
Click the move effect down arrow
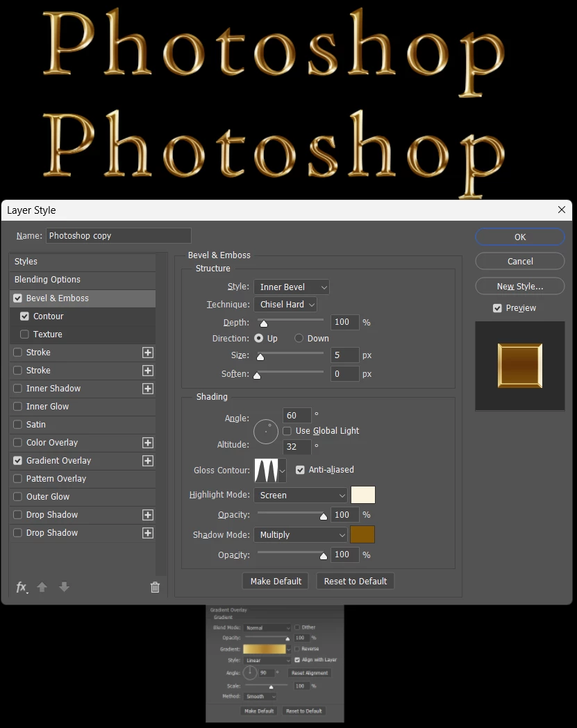point(64,587)
